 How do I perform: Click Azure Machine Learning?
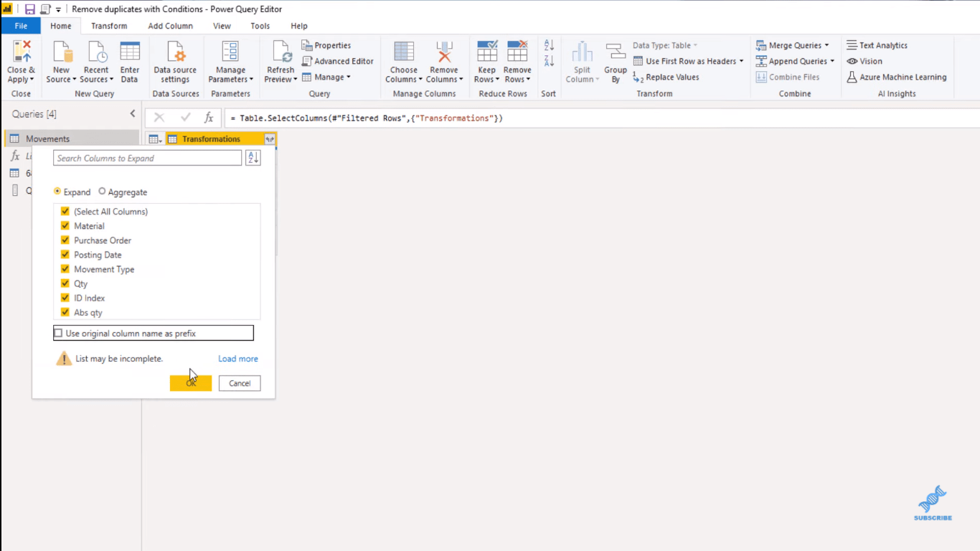pos(897,77)
